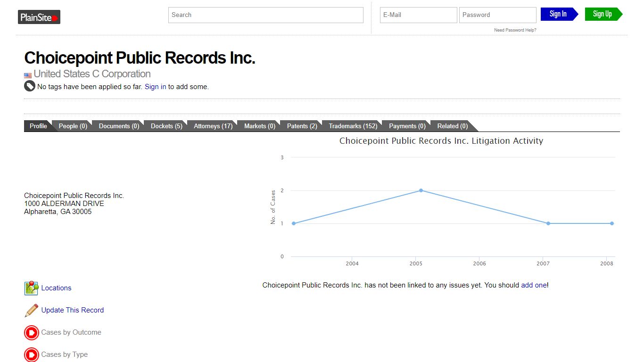Select the Profile tab

click(x=38, y=126)
